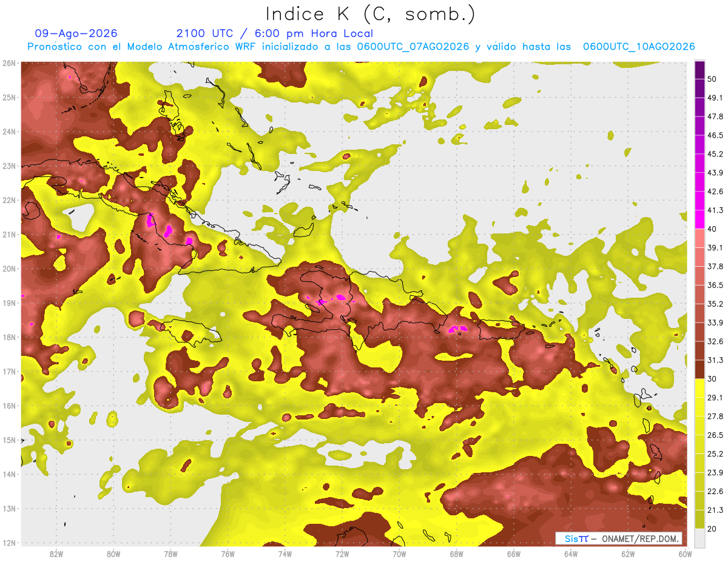Viewport: 728px width, 562px height.
Task: Click the longitude label '66W'
Action: point(514,554)
